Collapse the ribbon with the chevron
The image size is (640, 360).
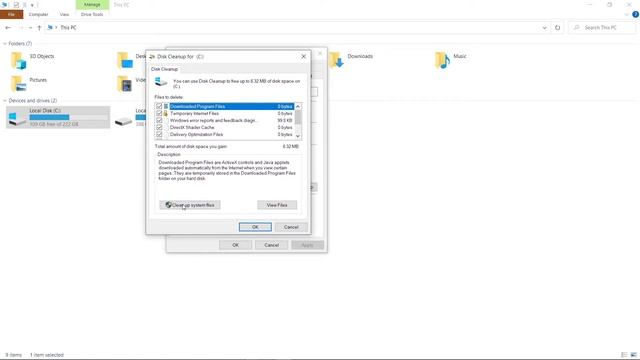pos(627,14)
